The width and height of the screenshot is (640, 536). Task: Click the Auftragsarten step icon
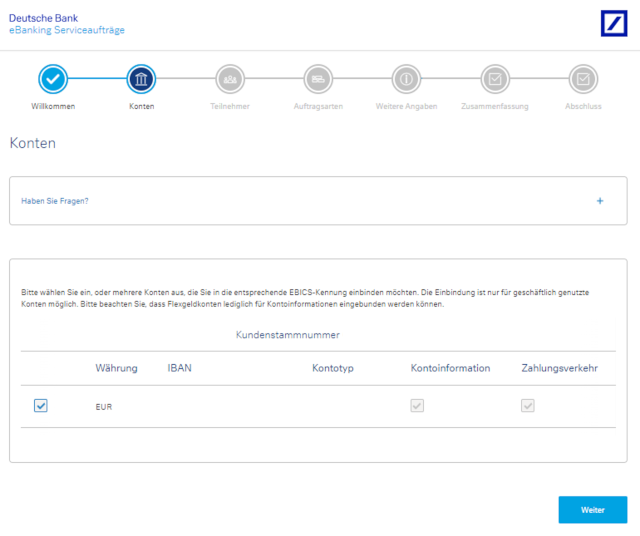click(318, 78)
